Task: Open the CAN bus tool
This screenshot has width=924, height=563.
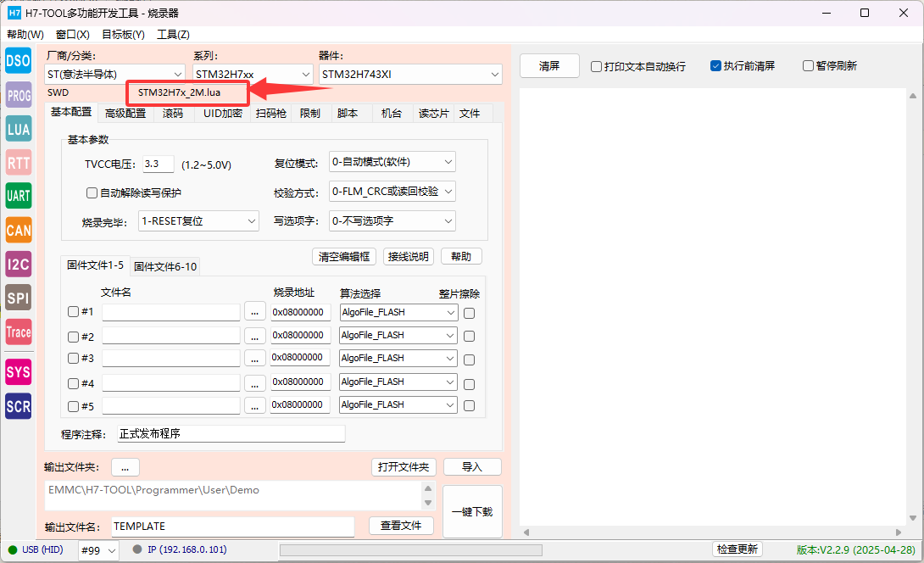Action: 19,230
